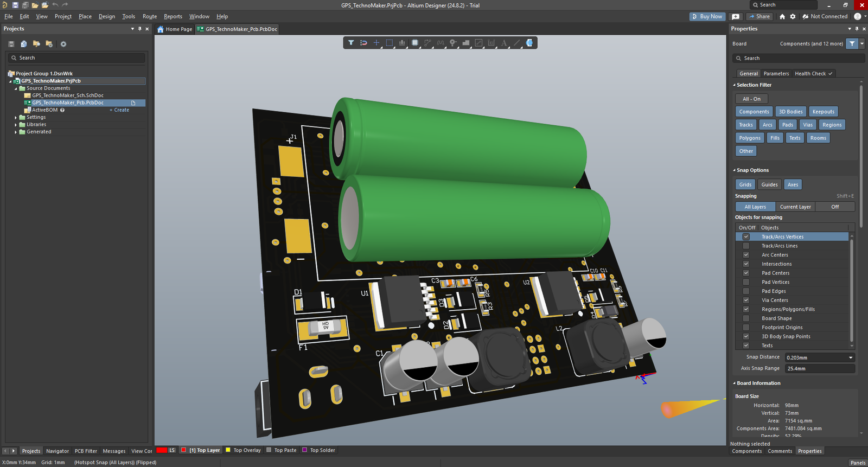
Task: Open the Snap Distance dropdown
Action: coord(850,357)
